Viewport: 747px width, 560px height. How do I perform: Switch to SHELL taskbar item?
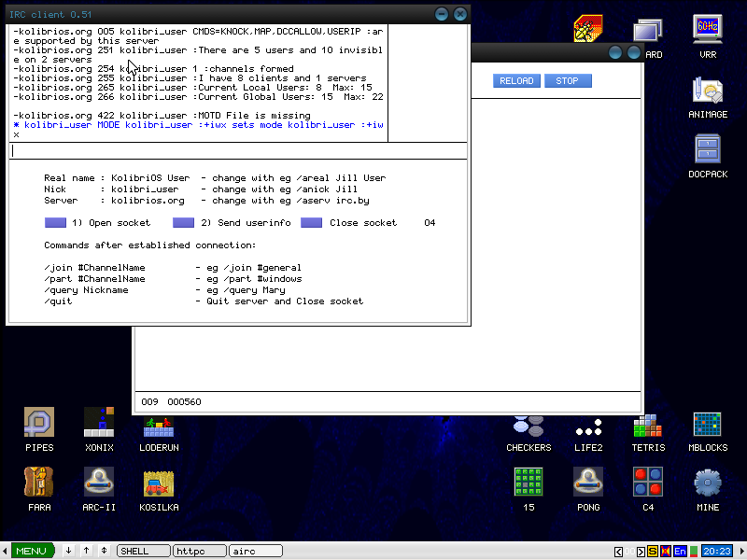[144, 551]
